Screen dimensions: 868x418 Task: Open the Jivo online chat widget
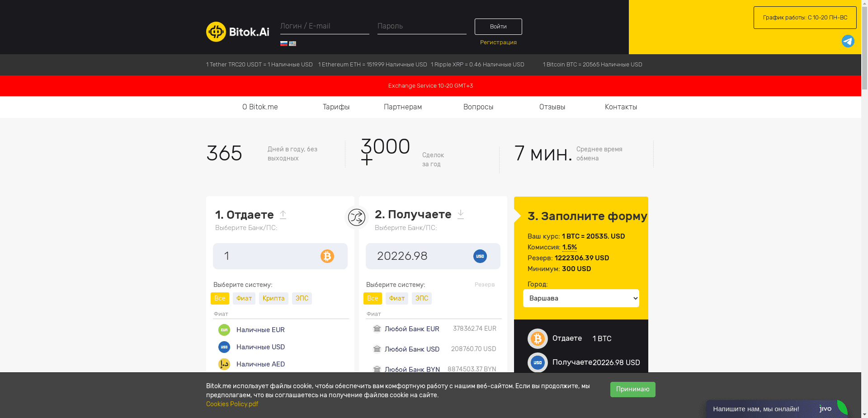pos(774,409)
